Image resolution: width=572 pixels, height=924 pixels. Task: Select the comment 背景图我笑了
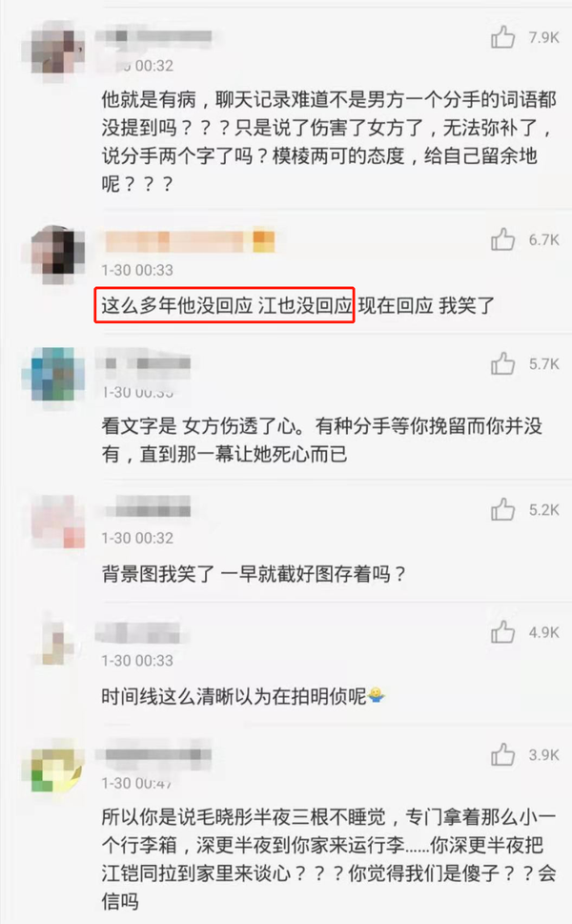click(254, 573)
